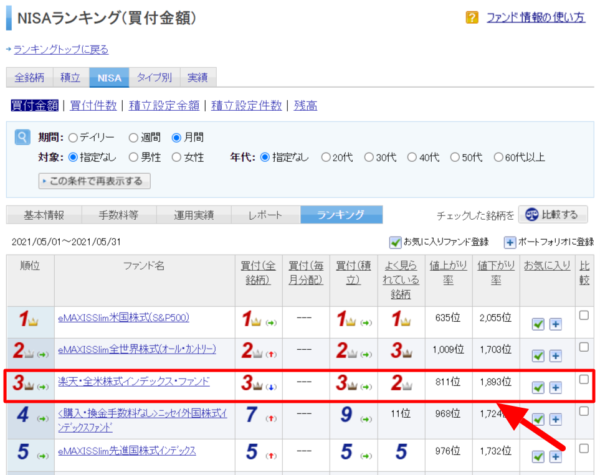The height and width of the screenshot is (475, 600).
Task: Sort by 値上がり率 column header
Action: click(448, 273)
